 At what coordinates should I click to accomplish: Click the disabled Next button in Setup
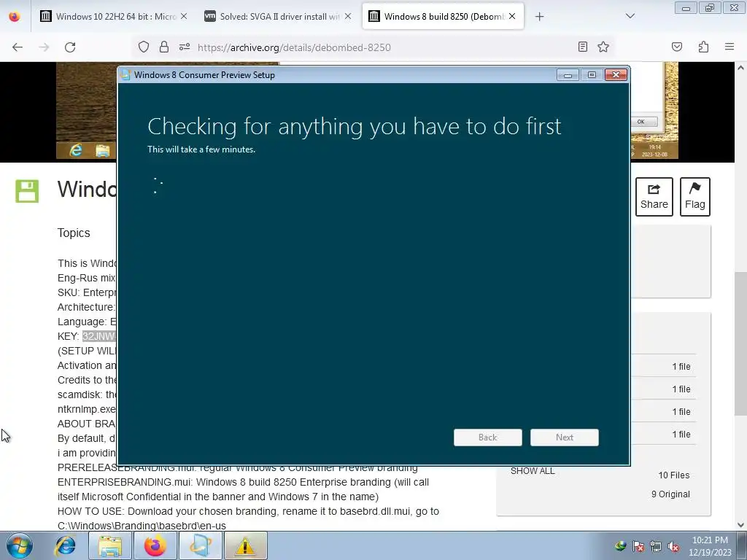[565, 437]
